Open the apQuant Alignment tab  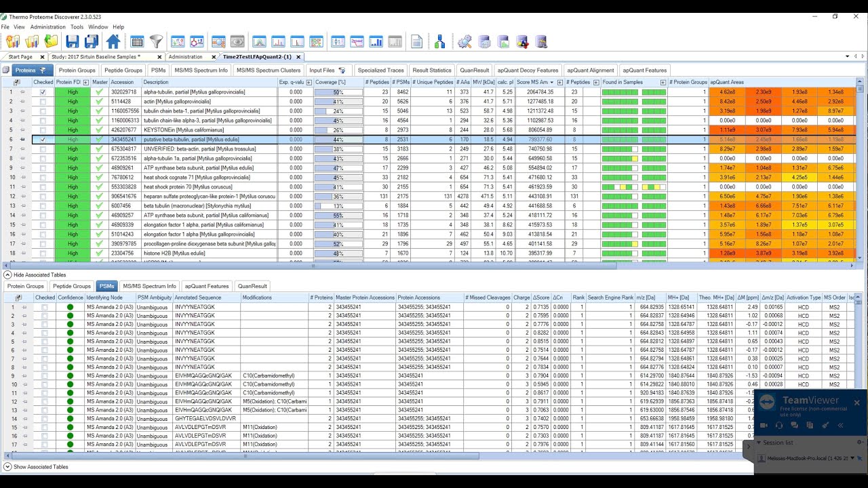591,70
